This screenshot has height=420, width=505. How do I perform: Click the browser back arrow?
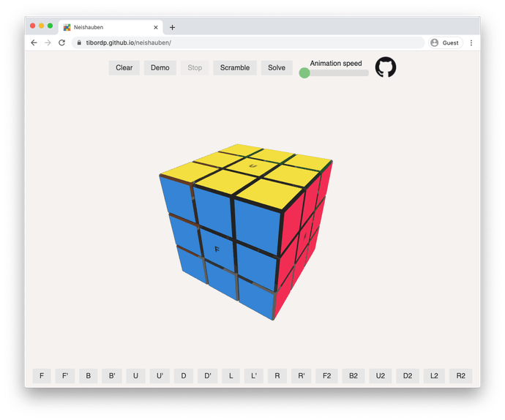34,42
